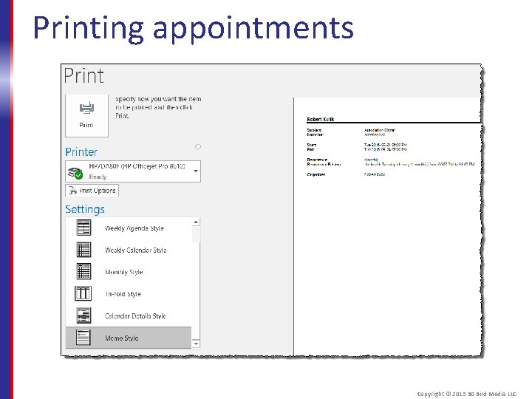Click the printer glyph on Print button

pyautogui.click(x=86, y=108)
